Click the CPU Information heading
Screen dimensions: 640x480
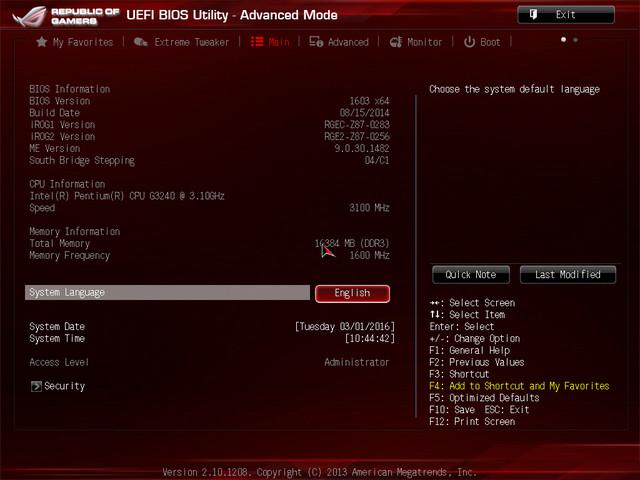pos(67,184)
